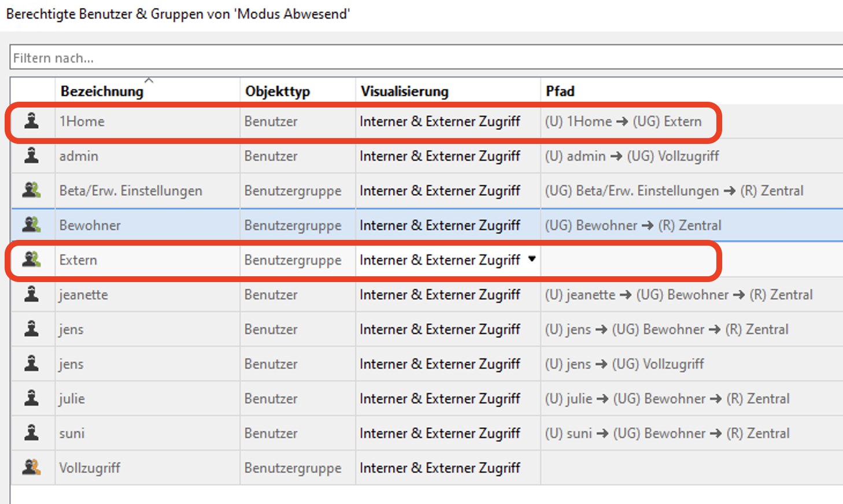
Task: Click the Extern group icon
Action: pyautogui.click(x=32, y=260)
